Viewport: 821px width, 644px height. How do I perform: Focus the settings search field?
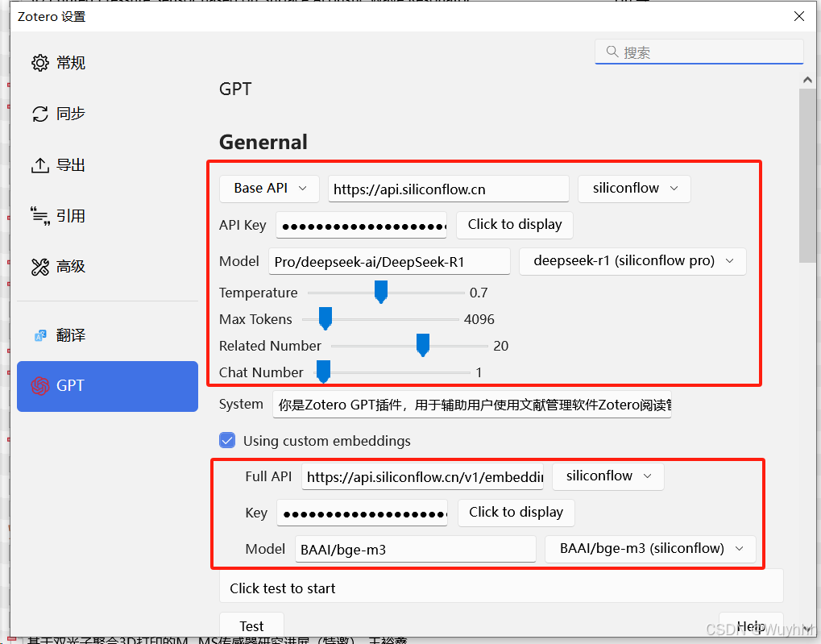[x=699, y=52]
